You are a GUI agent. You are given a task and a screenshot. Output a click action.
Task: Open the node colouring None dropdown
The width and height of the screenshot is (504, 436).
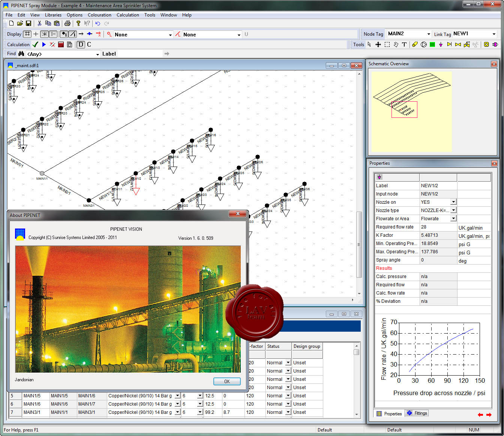tap(170, 35)
